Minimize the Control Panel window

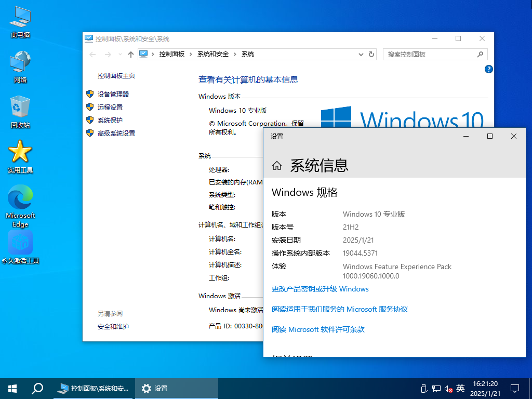pos(435,38)
